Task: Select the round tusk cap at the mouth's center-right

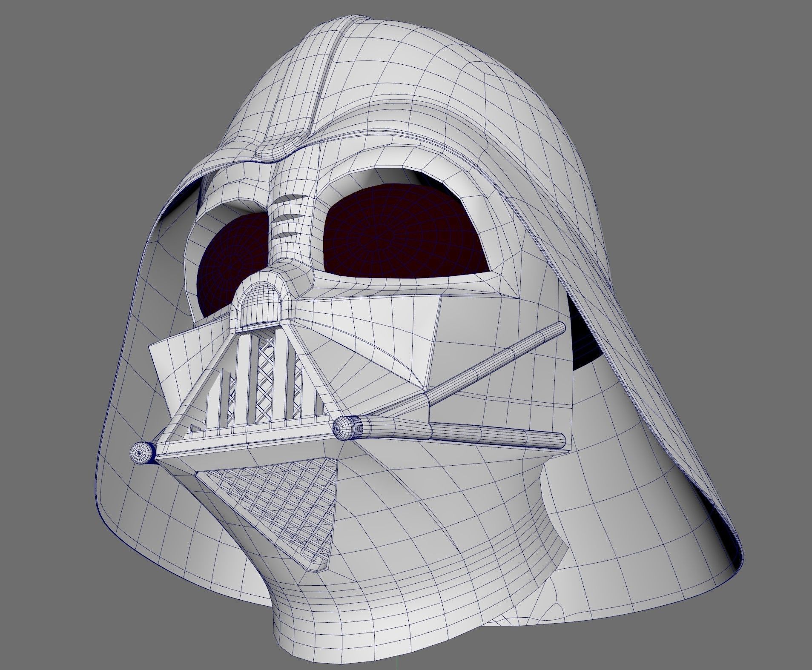Action: click(x=347, y=428)
